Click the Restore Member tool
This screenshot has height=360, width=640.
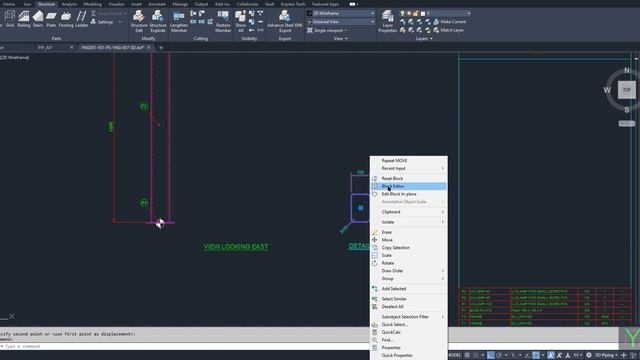(223, 22)
